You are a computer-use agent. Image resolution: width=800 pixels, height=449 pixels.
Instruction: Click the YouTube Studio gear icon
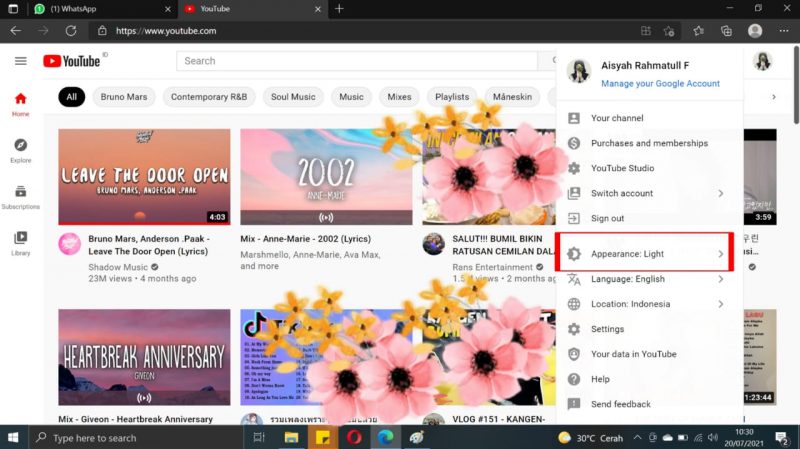point(574,168)
